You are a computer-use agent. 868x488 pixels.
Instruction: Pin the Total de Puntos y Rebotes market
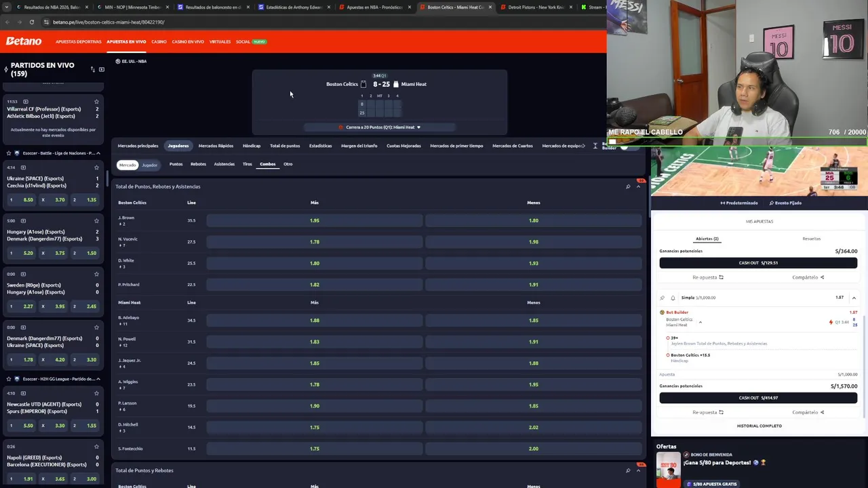[x=628, y=470]
